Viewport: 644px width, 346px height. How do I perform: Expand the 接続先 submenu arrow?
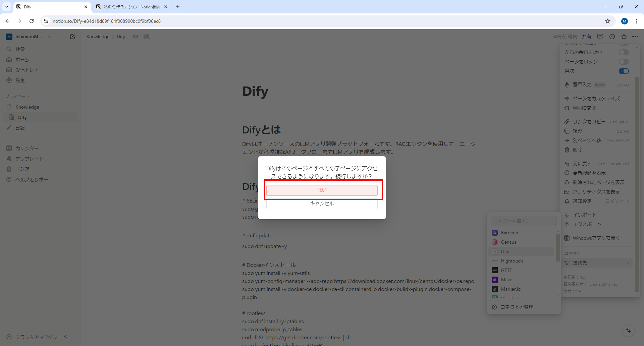[627, 263]
